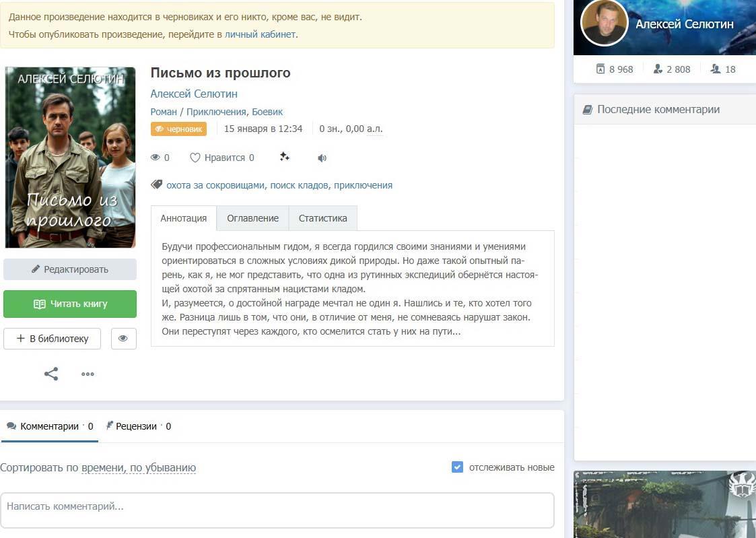Image resolution: width=756 pixels, height=538 pixels.
Task: Follow the личный кабинет link
Action: (x=260, y=34)
